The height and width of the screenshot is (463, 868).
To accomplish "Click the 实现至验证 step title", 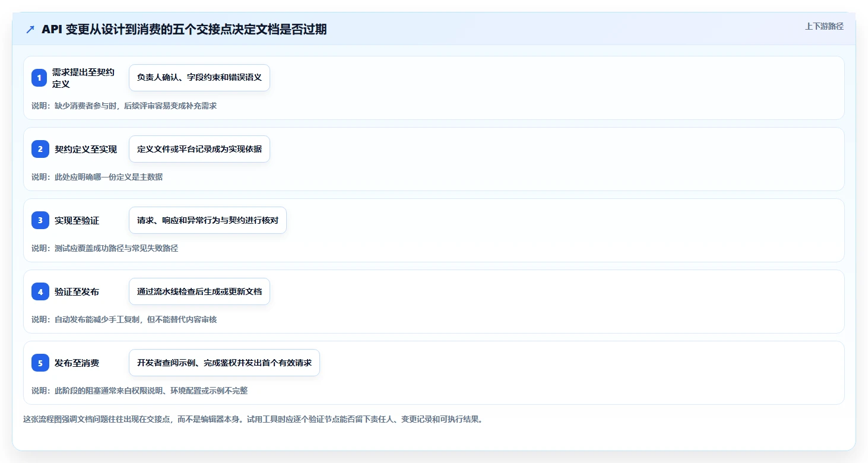I will tap(77, 220).
